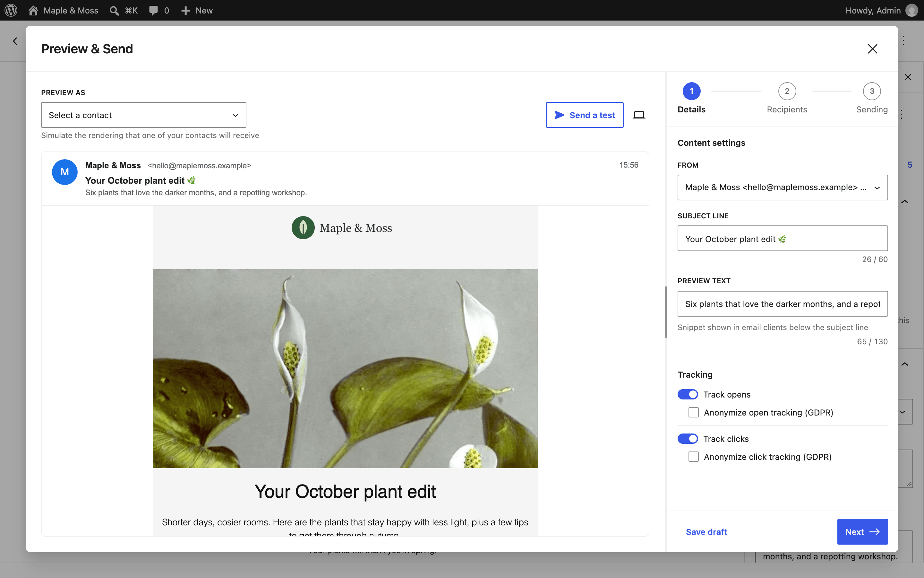Click the settings panel scrollbar handle
This screenshot has width=924, height=578.
pos(666,312)
